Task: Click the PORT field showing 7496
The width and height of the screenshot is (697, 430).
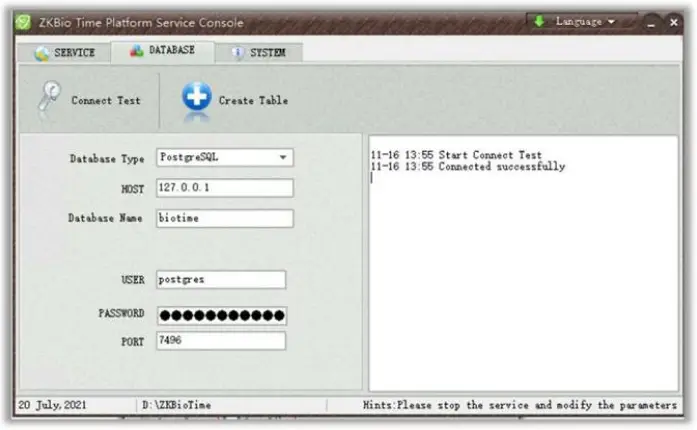Action: [221, 341]
